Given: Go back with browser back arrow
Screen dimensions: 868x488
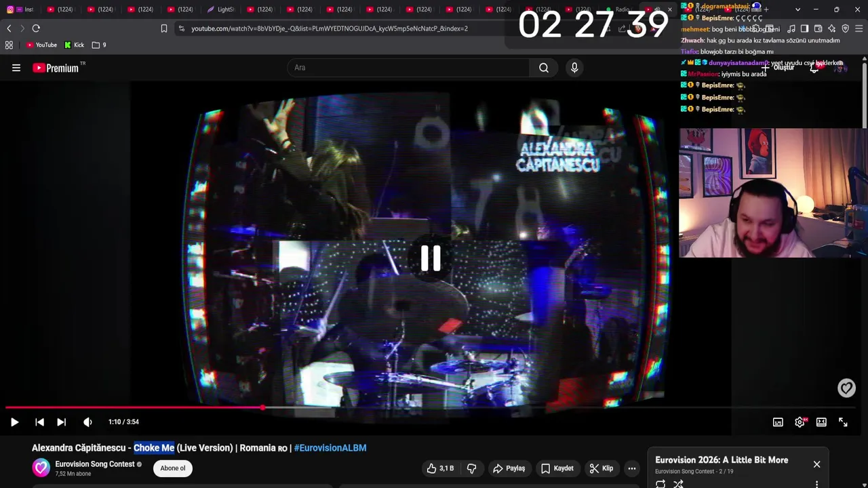Looking at the screenshot, I should pos(9,28).
